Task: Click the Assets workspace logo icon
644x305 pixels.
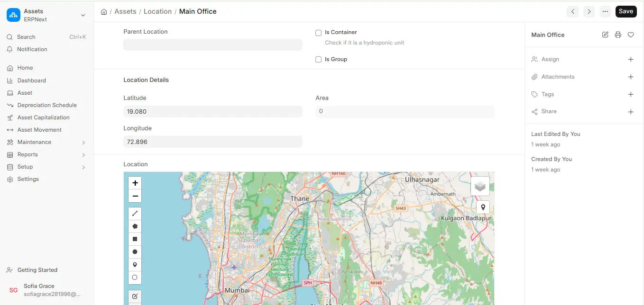Action: pos(13,15)
